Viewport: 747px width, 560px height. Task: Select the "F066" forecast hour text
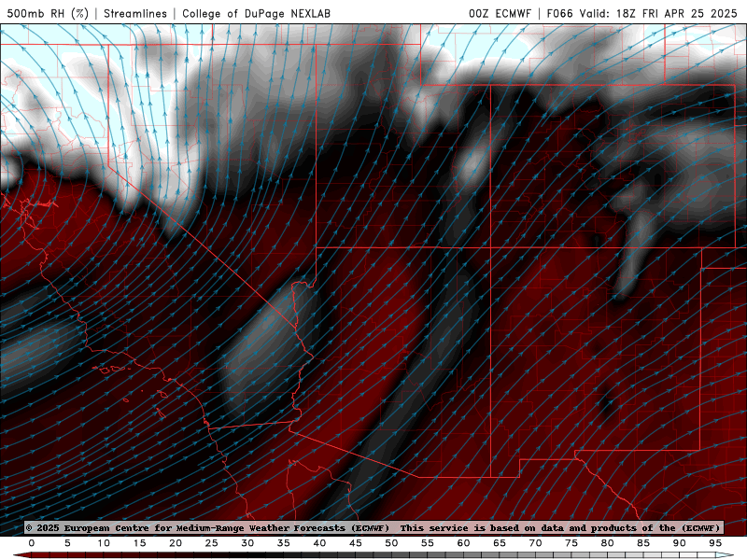pyautogui.click(x=559, y=13)
